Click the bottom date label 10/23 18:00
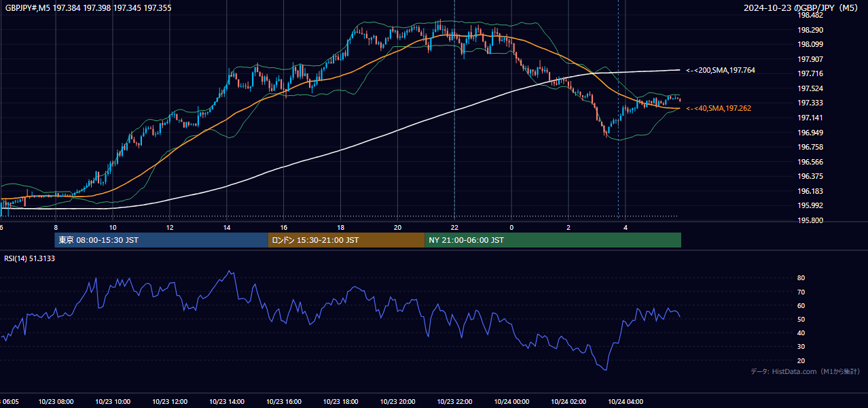The image size is (868, 408). (x=341, y=402)
